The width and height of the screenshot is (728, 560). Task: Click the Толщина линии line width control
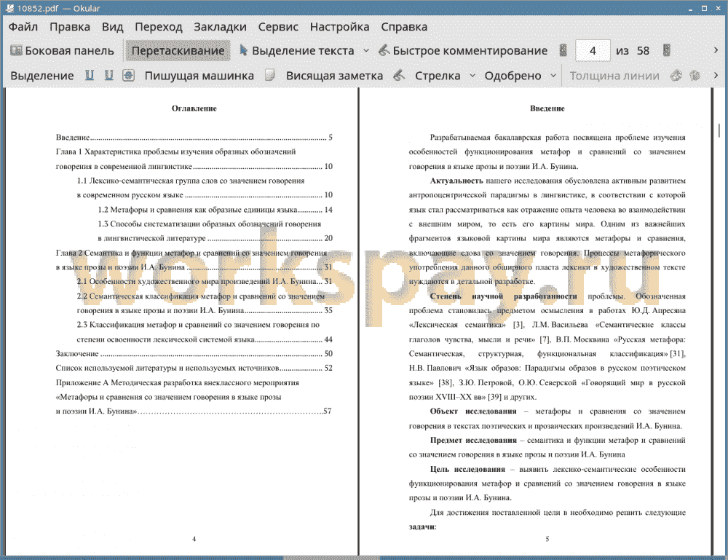point(614,76)
